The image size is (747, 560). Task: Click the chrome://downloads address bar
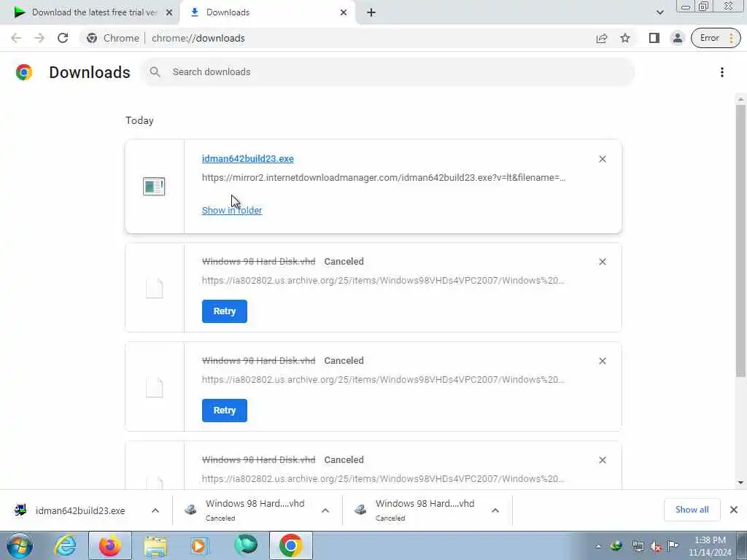click(x=333, y=38)
